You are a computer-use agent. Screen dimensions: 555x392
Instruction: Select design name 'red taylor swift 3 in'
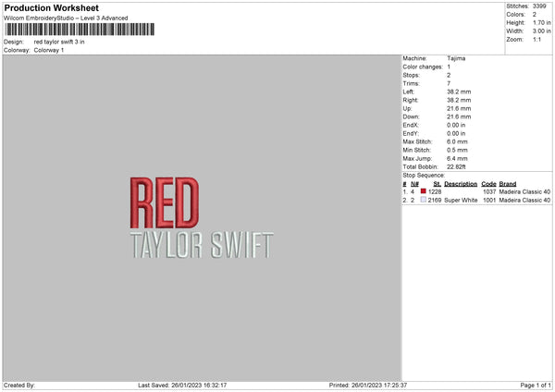pos(59,42)
